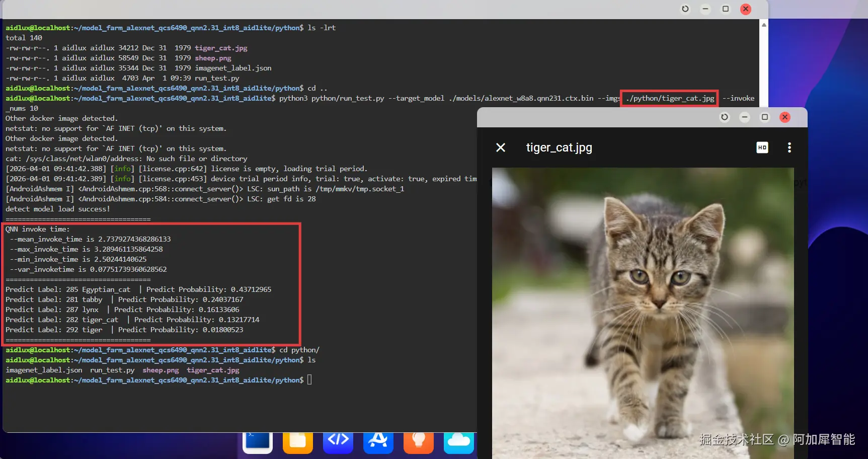868x459 pixels.
Task: Click sheep.png in the last ls output
Action: [x=161, y=370]
